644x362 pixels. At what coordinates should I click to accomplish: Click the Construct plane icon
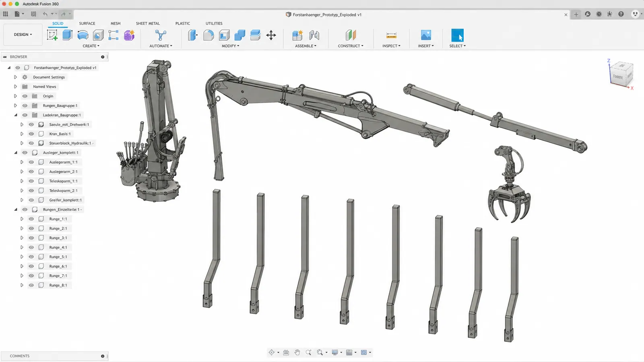coord(351,35)
